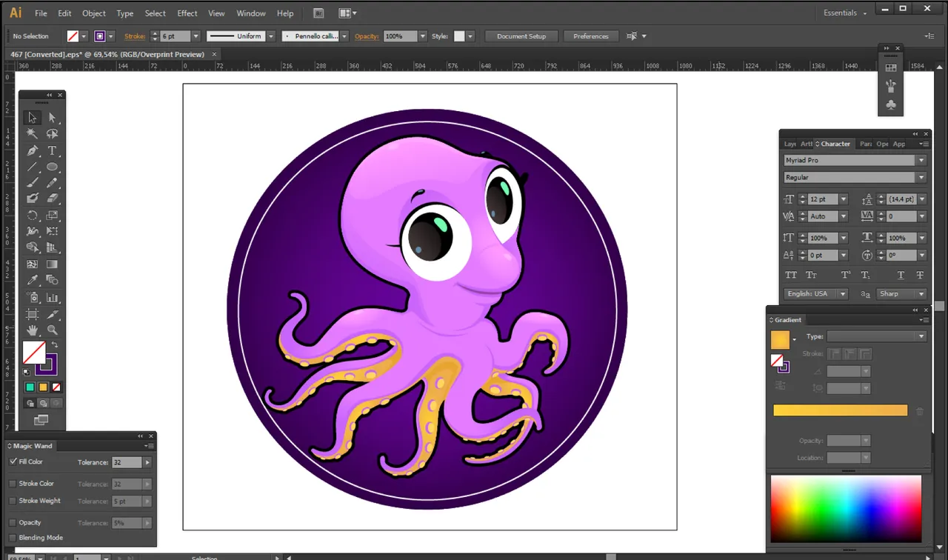Open the Window menu

pos(251,13)
